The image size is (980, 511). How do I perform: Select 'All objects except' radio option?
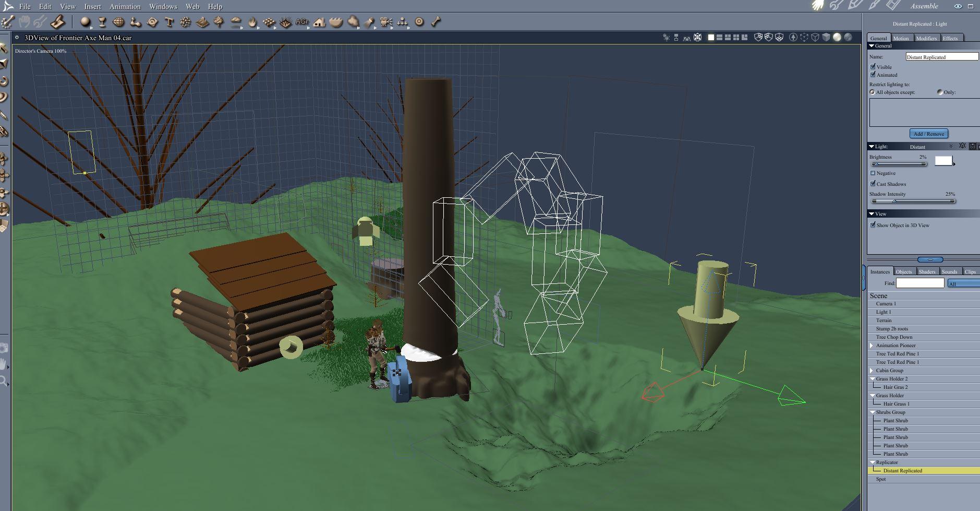click(x=872, y=92)
